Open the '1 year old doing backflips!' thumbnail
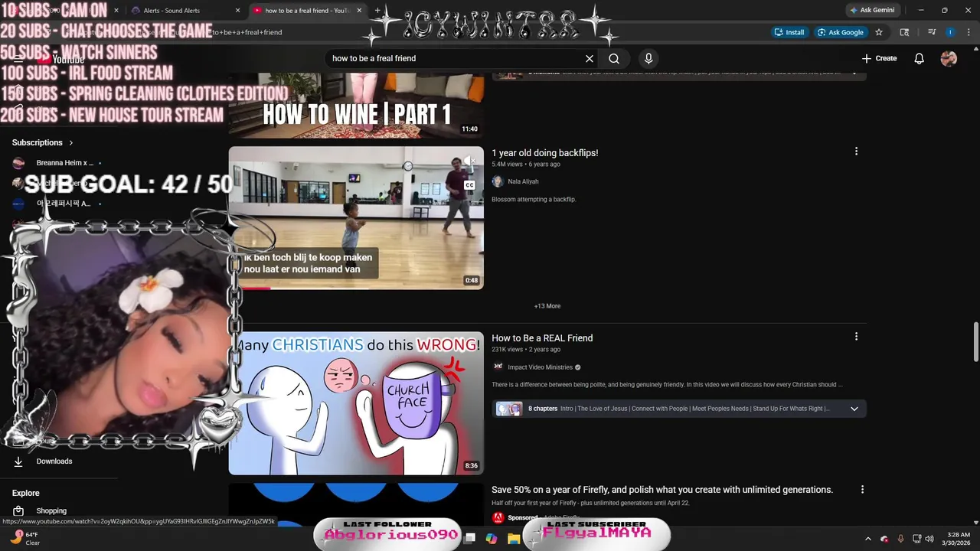Image resolution: width=980 pixels, height=551 pixels. click(x=356, y=218)
